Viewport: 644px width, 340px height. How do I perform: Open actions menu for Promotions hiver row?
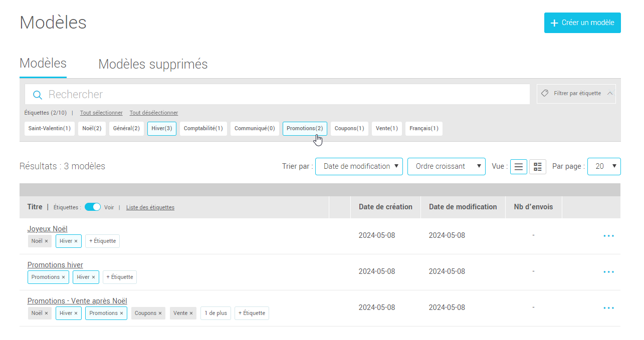click(x=608, y=272)
